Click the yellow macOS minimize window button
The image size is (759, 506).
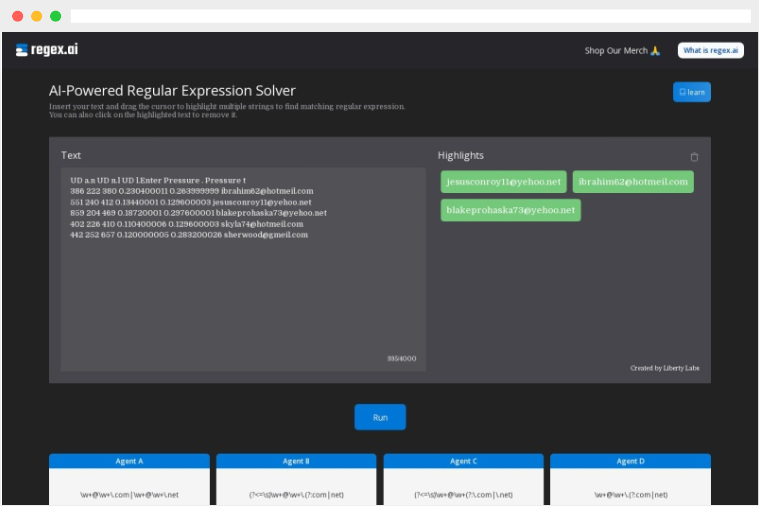pyautogui.click(x=36, y=16)
